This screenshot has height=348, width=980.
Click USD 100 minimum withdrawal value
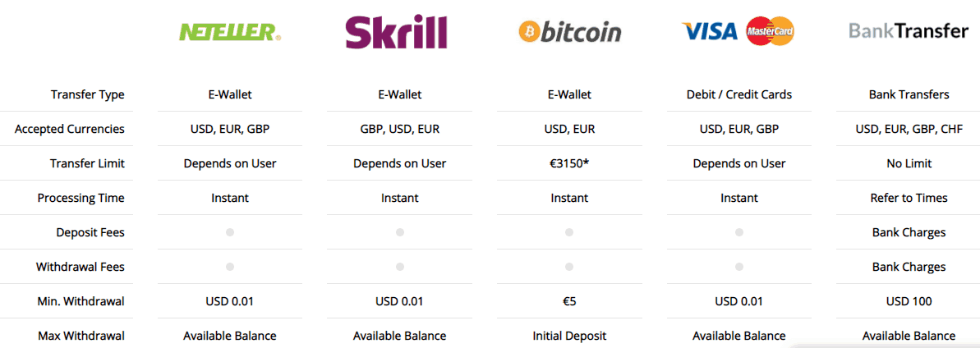click(909, 301)
